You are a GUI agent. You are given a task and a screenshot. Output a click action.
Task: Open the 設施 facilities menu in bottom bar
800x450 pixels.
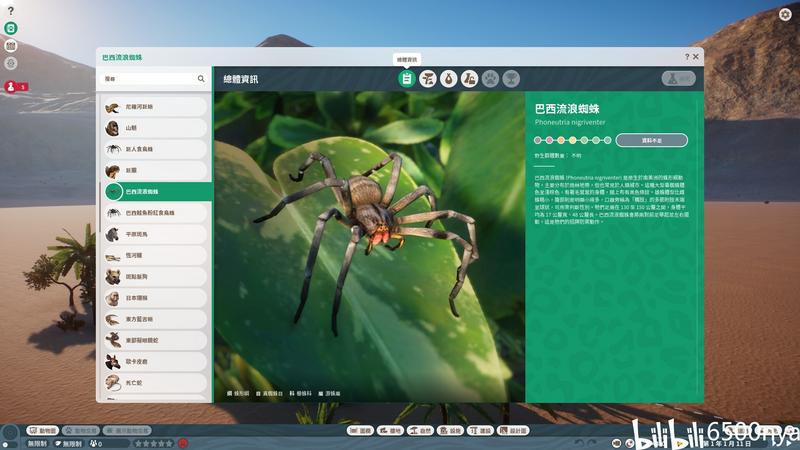450,431
